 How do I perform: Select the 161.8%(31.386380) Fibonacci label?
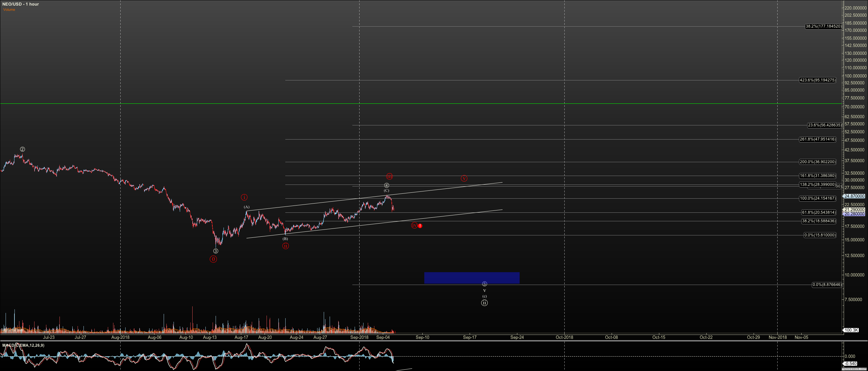click(x=817, y=176)
